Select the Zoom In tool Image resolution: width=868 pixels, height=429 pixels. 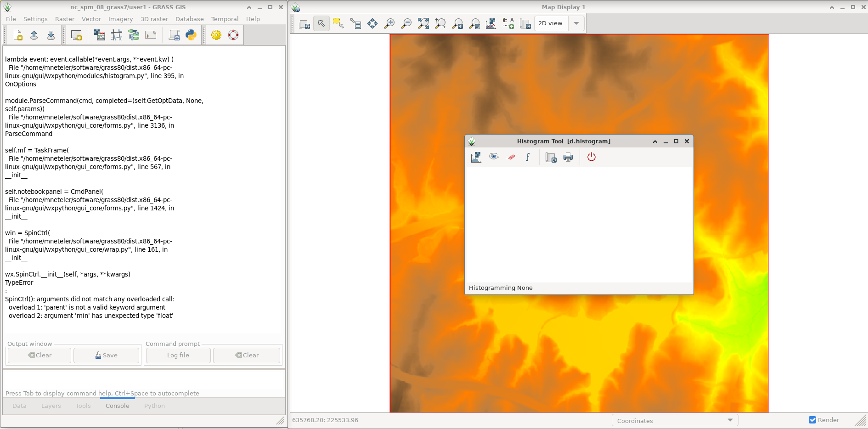pos(389,23)
